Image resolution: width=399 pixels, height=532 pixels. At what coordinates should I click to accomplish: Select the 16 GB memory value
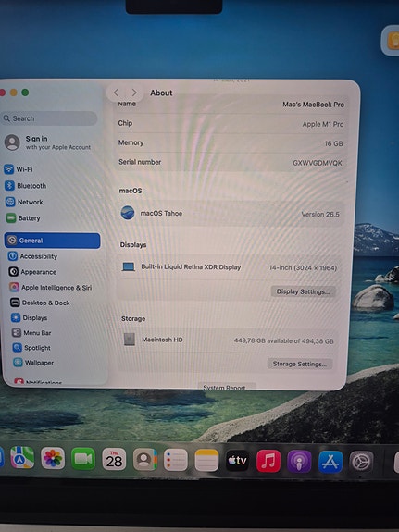pyautogui.click(x=333, y=143)
